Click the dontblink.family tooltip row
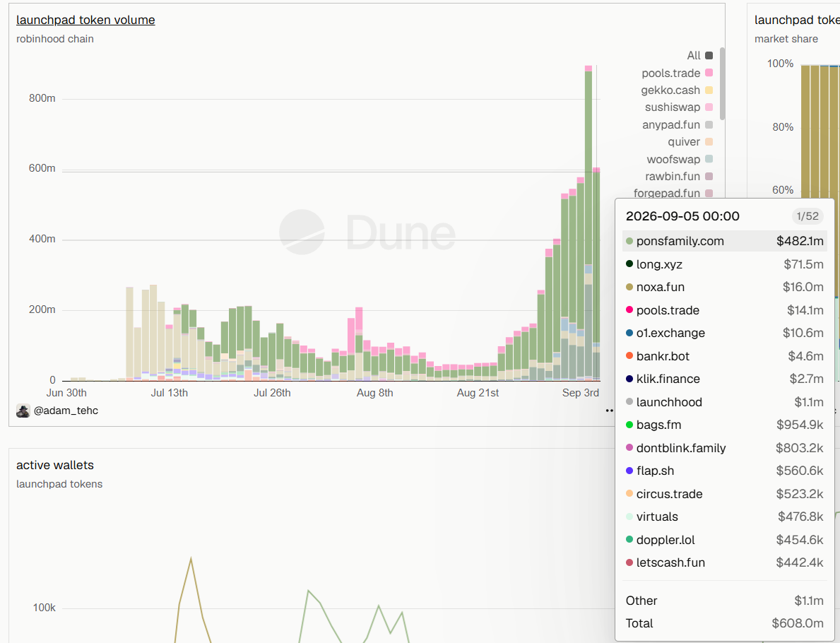The width and height of the screenshot is (840, 643). coord(725,448)
